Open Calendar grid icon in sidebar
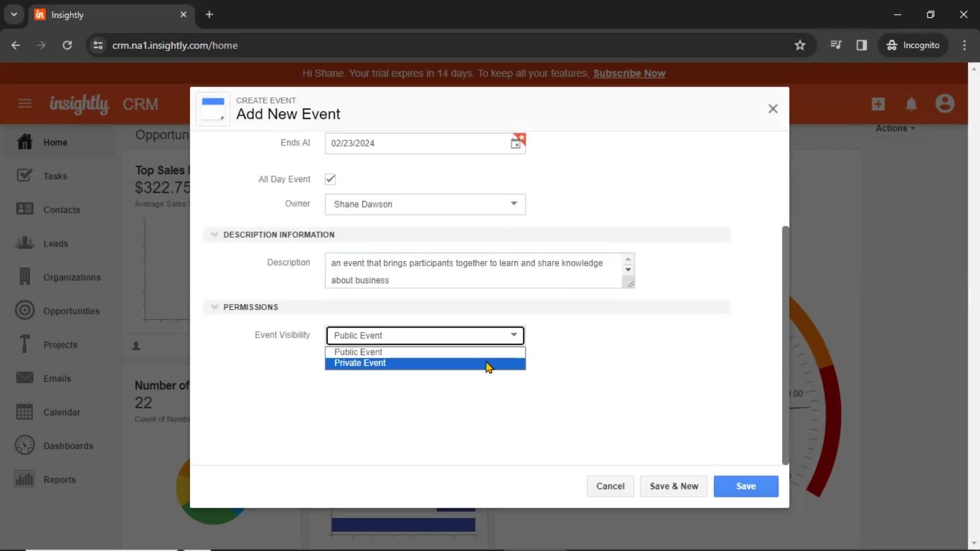This screenshot has height=551, width=980. tap(24, 411)
